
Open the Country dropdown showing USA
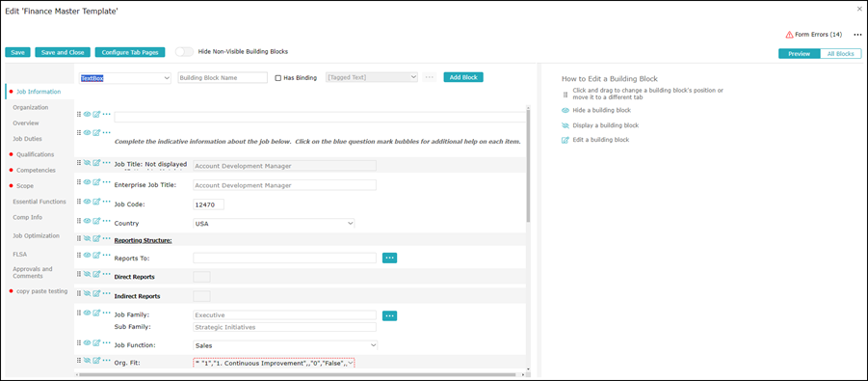274,224
